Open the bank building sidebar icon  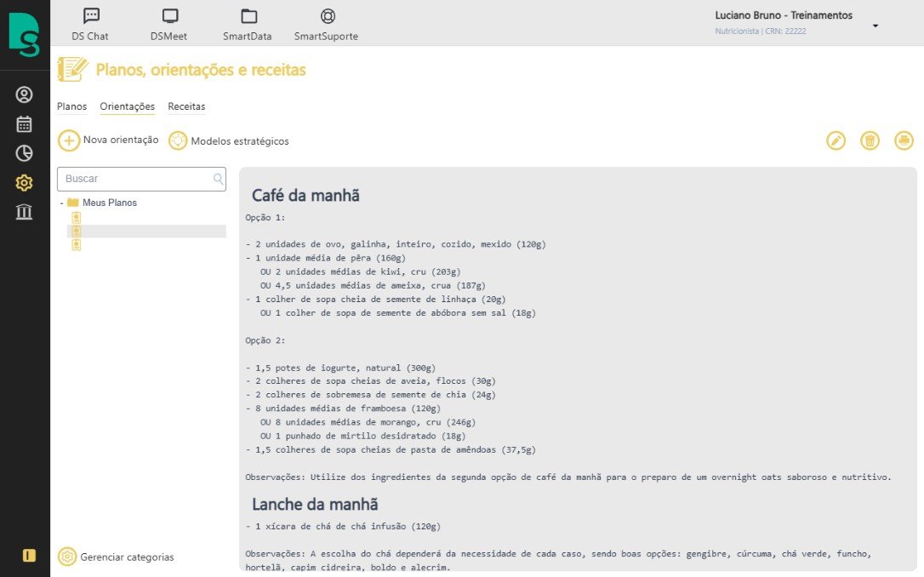point(24,212)
